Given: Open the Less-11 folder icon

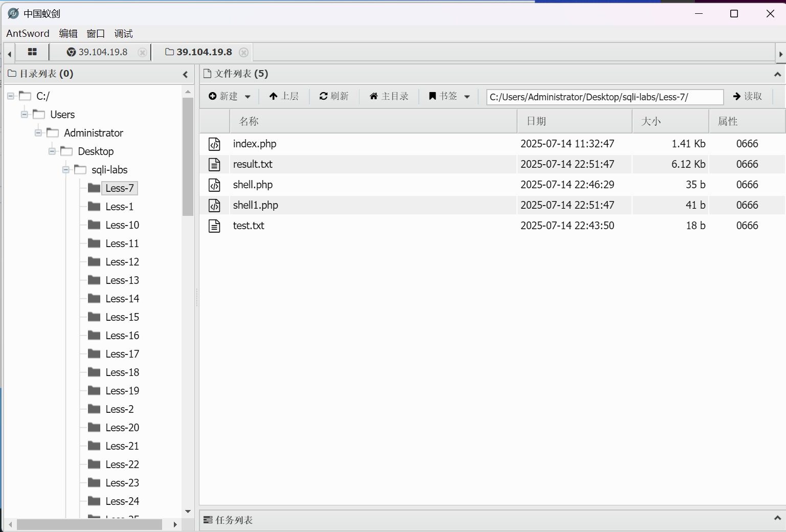Looking at the screenshot, I should (x=94, y=243).
